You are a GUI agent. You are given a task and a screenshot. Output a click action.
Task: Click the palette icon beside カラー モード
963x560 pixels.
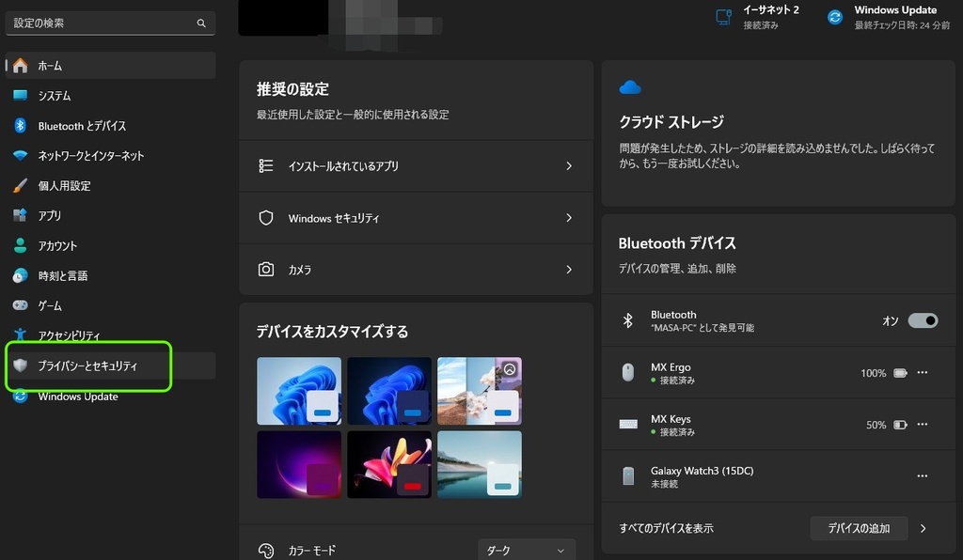pyautogui.click(x=266, y=551)
